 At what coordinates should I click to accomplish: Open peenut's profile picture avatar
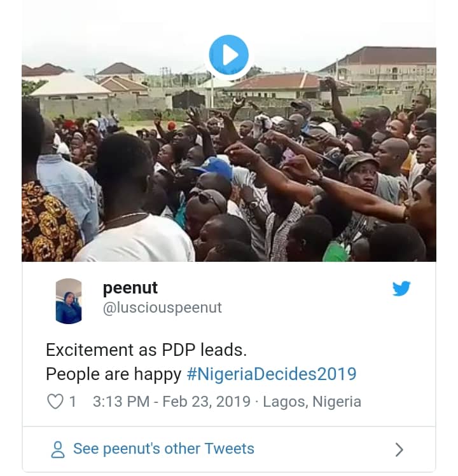69,301
